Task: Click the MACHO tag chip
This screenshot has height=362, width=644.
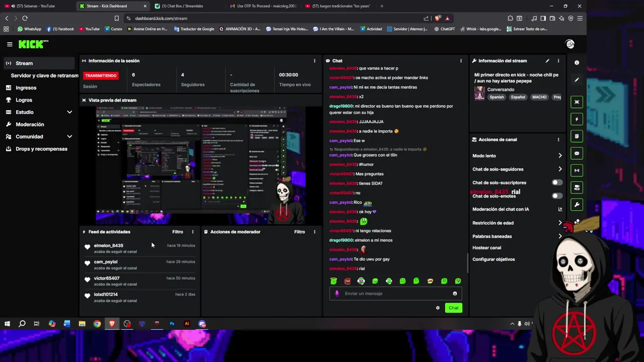Action: (x=539, y=97)
